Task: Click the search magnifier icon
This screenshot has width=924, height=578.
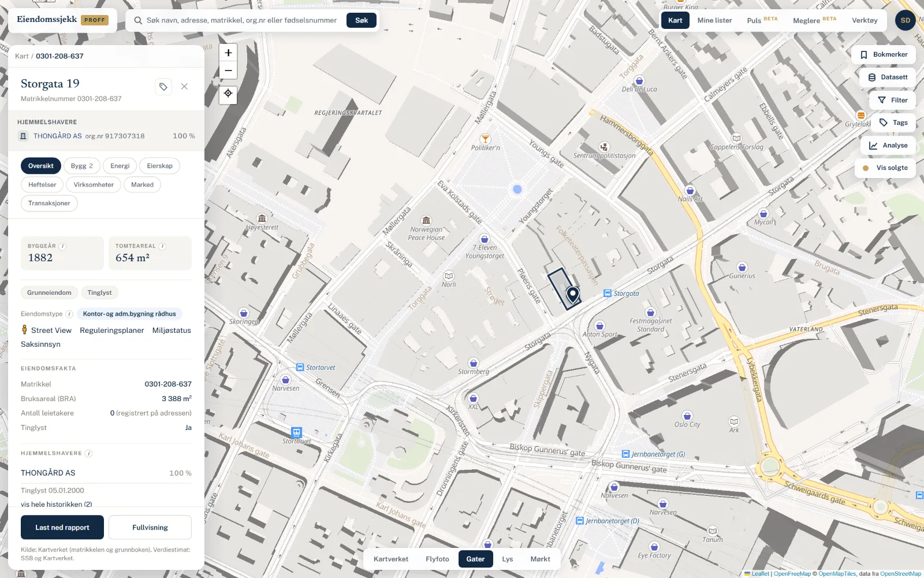Action: click(x=138, y=20)
